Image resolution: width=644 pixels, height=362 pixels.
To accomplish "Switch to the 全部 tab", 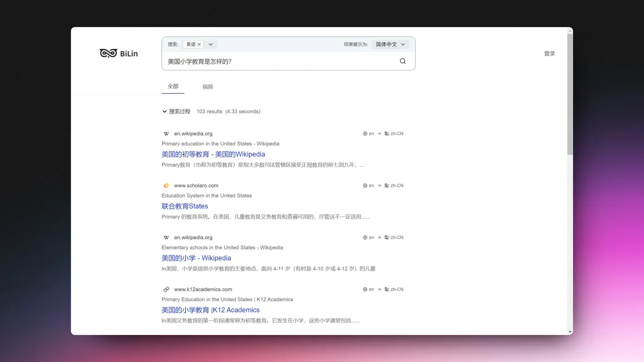I will pos(173,86).
